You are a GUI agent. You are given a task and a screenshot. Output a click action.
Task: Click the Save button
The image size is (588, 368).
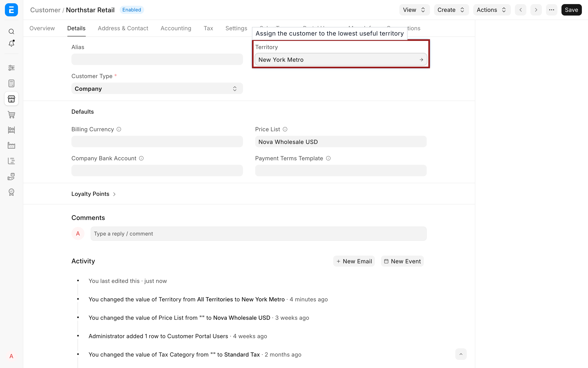571,10
